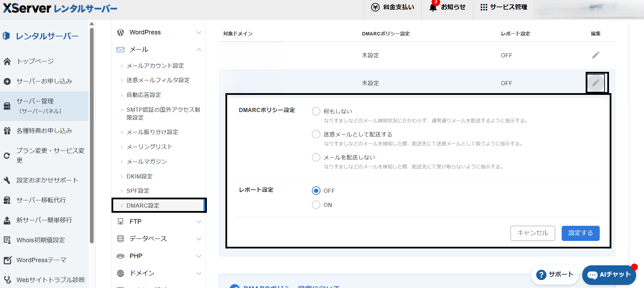
Task: Click the gift icon beside 各種特典お申し込み
Action: click(7, 131)
